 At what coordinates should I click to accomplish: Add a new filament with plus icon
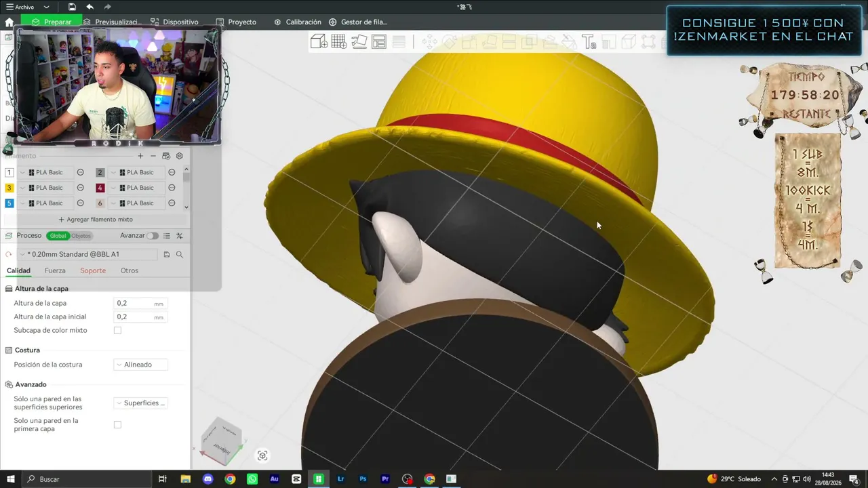click(140, 156)
